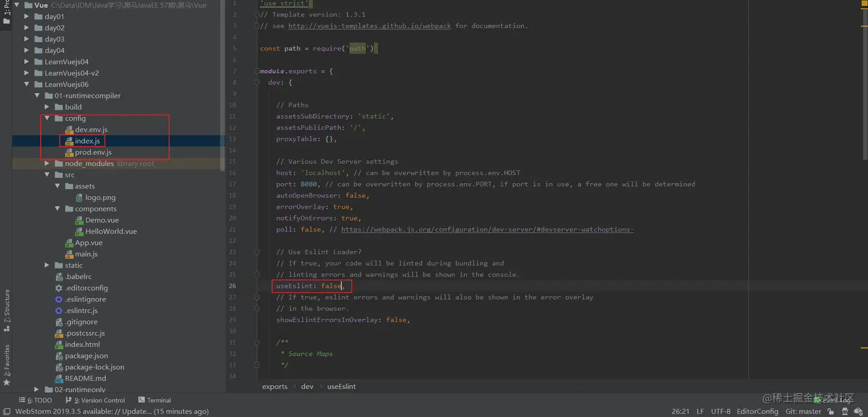Collapse the components folder arrow
The width and height of the screenshot is (868, 417).
click(x=57, y=208)
